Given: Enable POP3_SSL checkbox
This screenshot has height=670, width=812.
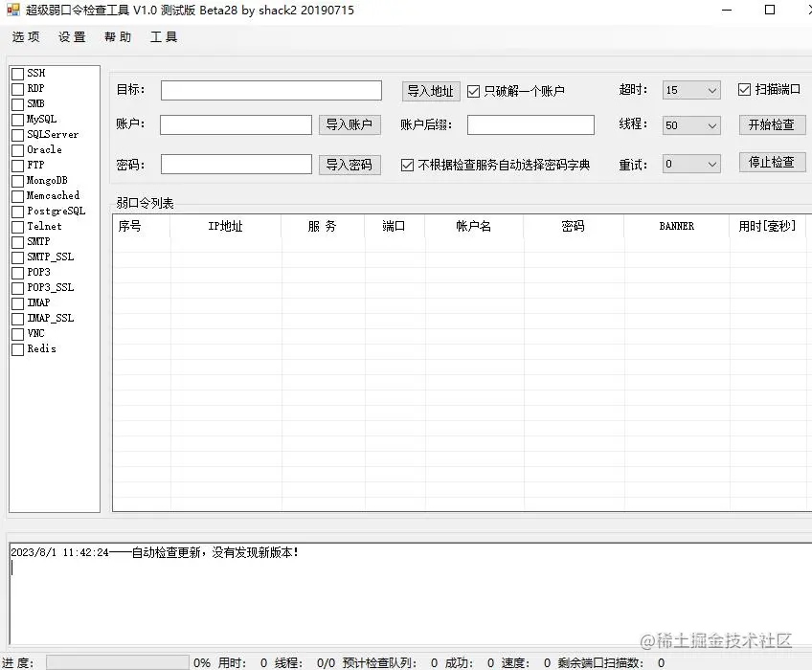Looking at the screenshot, I should 17,288.
